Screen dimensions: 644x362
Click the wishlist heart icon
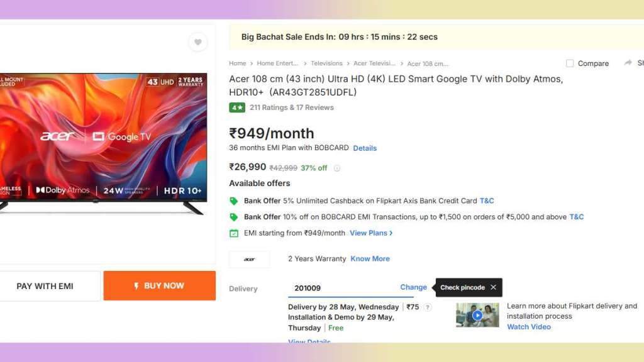click(x=197, y=42)
